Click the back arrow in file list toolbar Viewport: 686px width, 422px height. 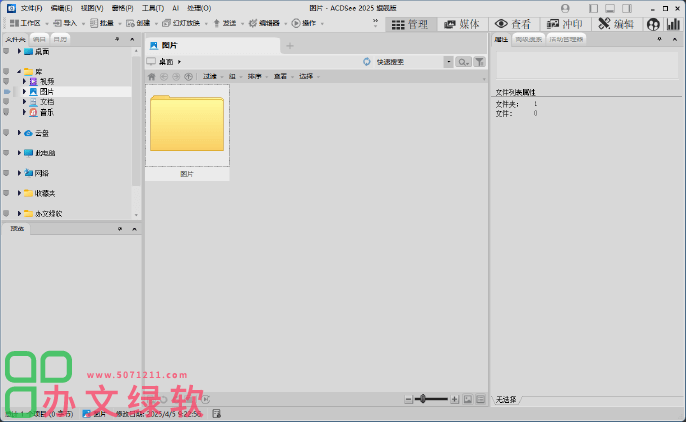pos(164,77)
